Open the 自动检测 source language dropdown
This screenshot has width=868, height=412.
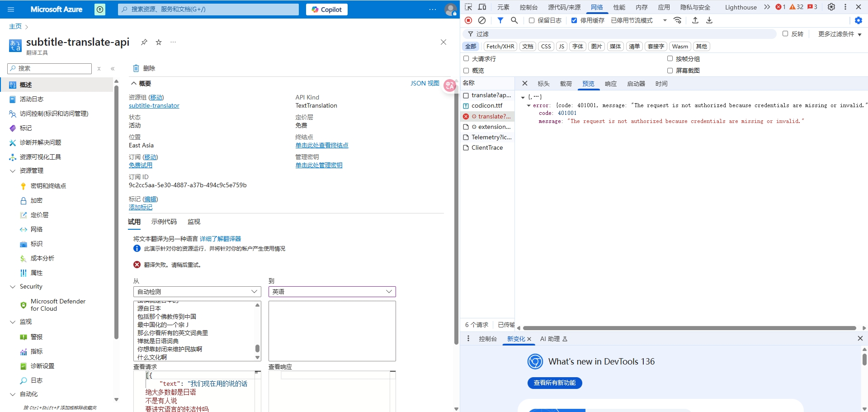[x=197, y=292]
